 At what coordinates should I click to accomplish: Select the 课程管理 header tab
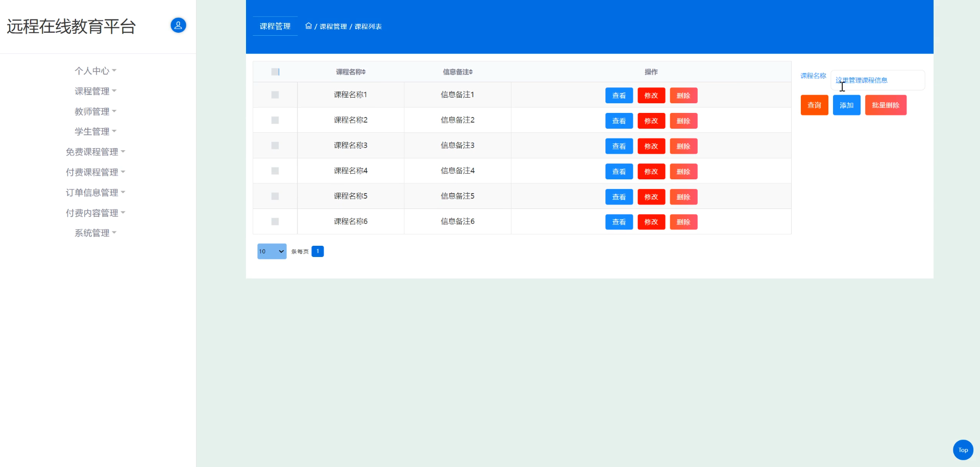275,26
